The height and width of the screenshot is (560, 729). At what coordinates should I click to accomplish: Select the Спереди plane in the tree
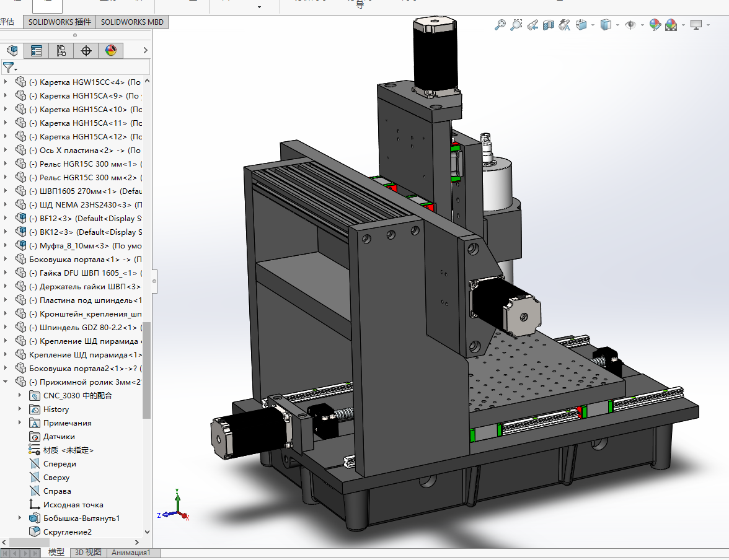60,463
